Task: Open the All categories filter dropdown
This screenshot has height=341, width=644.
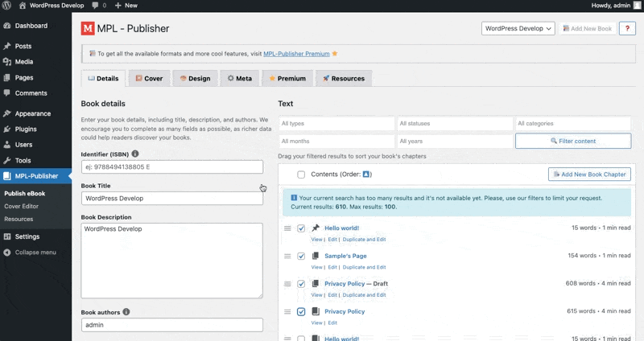Action: pos(573,124)
